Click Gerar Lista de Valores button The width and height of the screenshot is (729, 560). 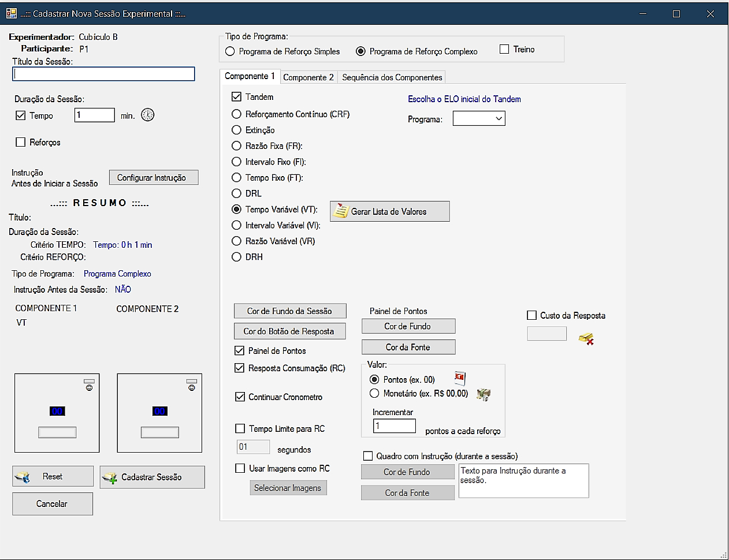(x=390, y=211)
